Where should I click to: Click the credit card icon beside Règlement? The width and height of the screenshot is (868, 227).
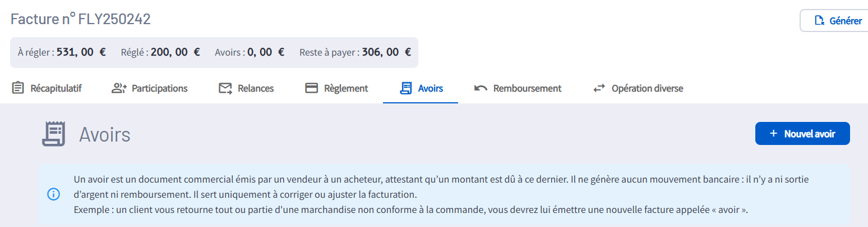coord(311,88)
